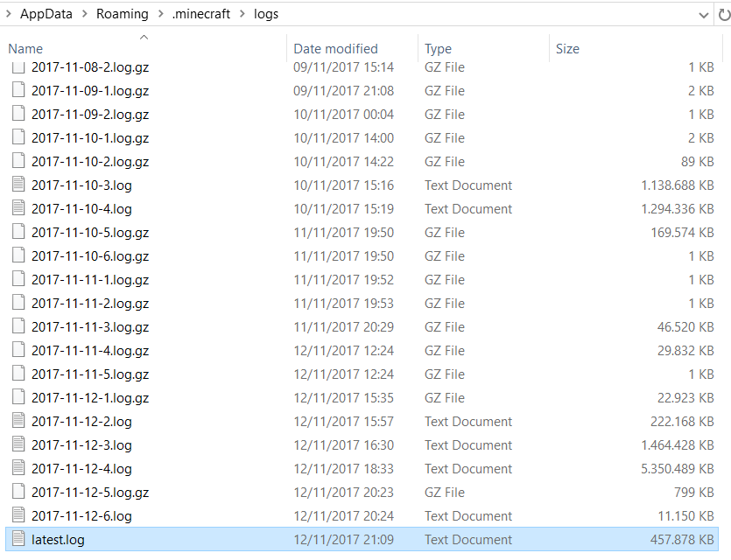Expand the chevron after .minecraft in path
The width and height of the screenshot is (731, 560).
click(242, 14)
